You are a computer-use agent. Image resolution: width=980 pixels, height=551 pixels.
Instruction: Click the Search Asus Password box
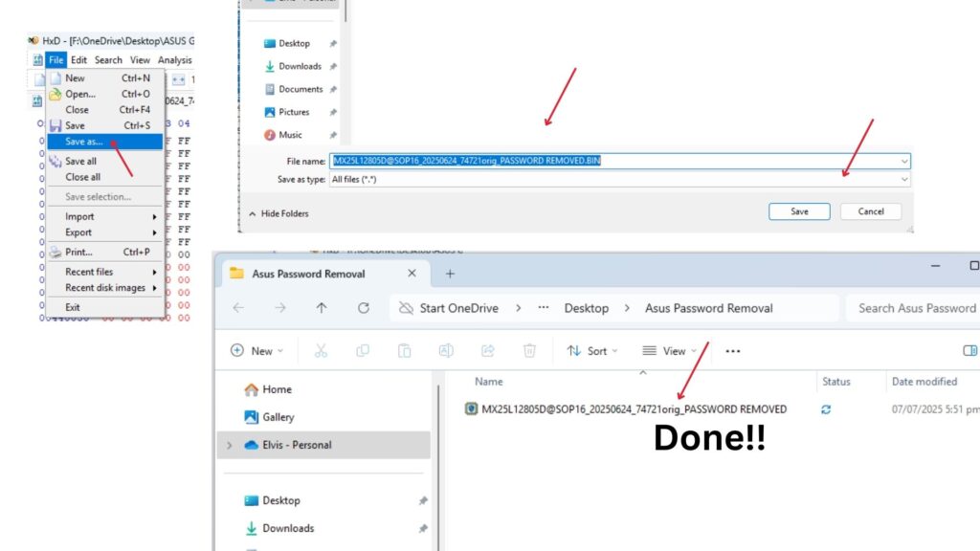pos(913,308)
